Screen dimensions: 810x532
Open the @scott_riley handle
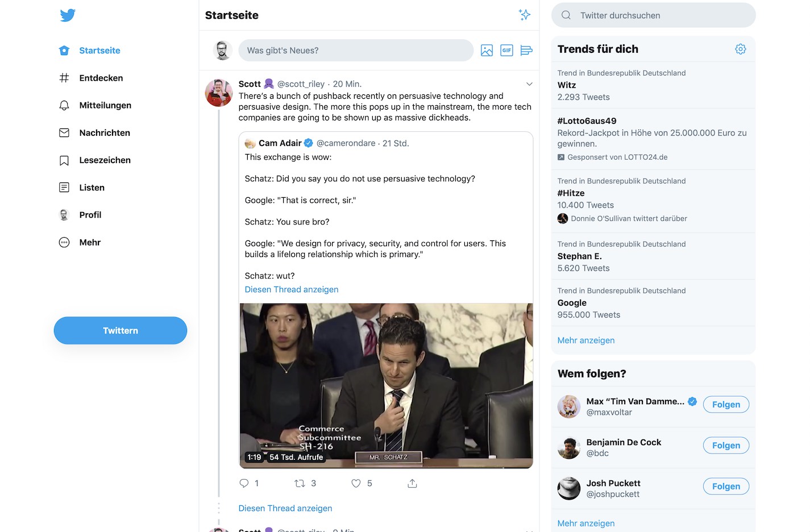click(301, 84)
